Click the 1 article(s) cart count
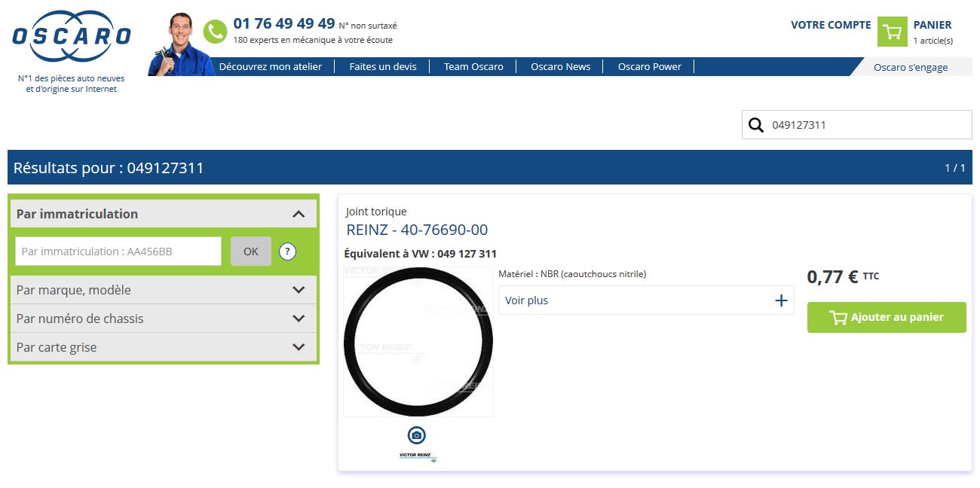This screenshot has width=980, height=488. (x=933, y=41)
